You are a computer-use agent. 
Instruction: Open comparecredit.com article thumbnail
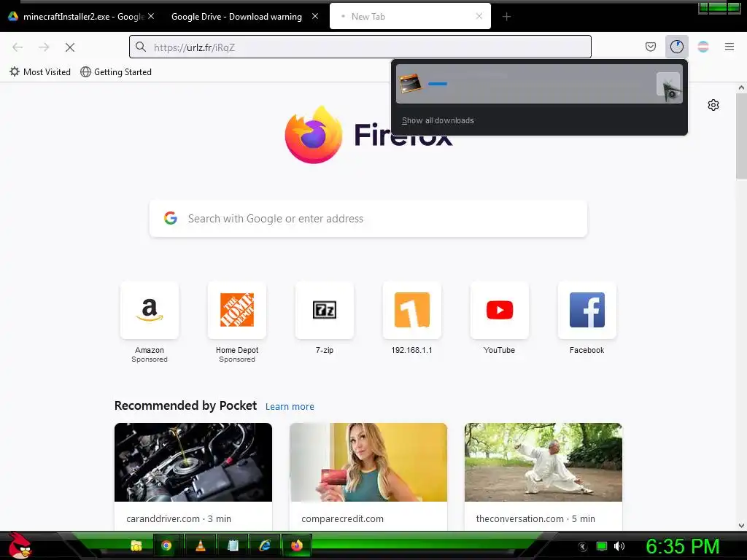coord(368,462)
